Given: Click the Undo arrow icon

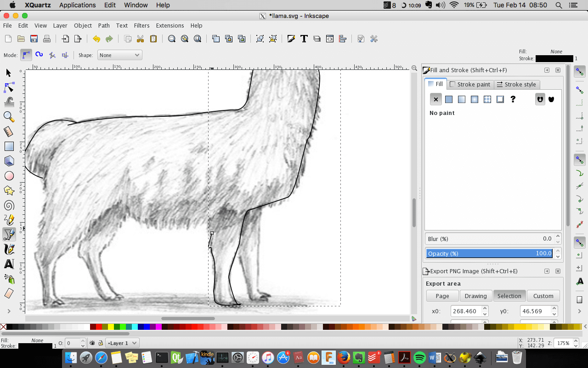Looking at the screenshot, I should click(x=96, y=39).
